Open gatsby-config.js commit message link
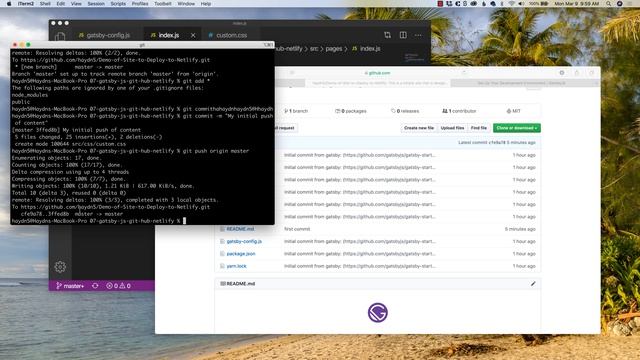Image resolution: width=640 pixels, height=360 pixels. (x=360, y=242)
